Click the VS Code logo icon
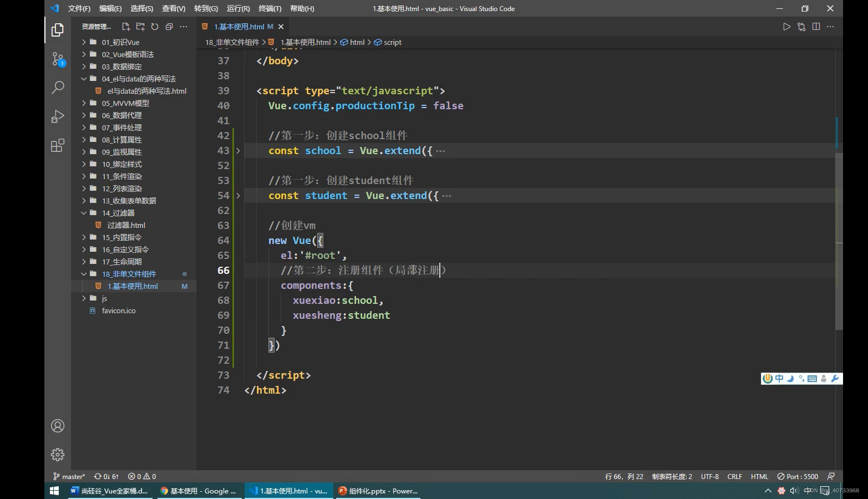This screenshot has height=499, width=868. point(54,8)
